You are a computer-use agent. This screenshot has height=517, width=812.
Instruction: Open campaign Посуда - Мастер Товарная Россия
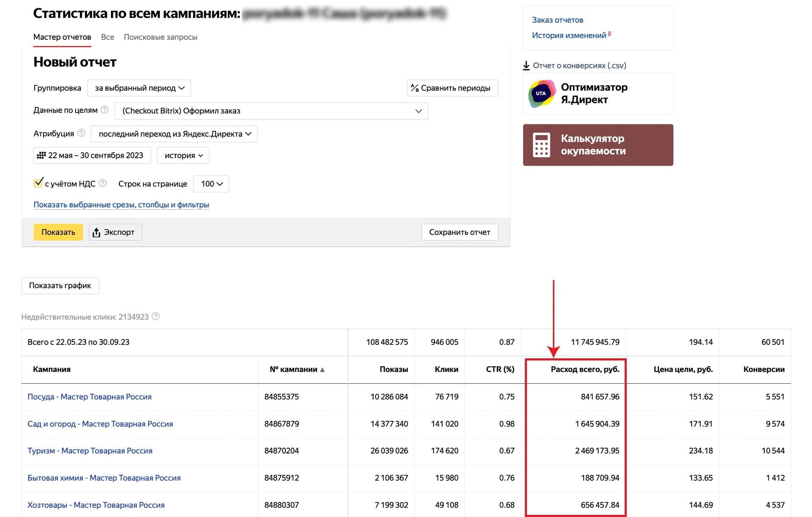coord(89,397)
